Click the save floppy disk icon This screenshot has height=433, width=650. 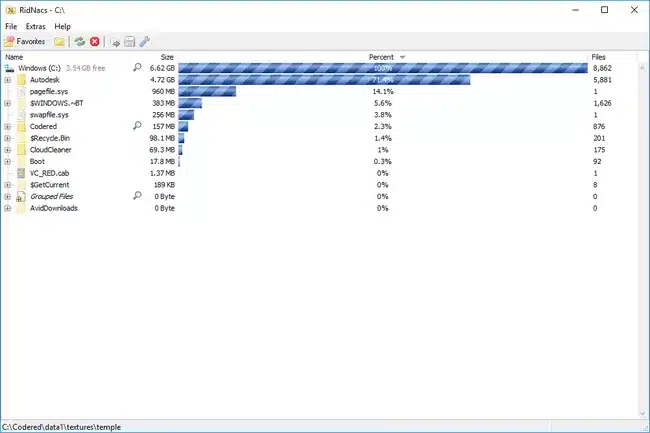(130, 41)
